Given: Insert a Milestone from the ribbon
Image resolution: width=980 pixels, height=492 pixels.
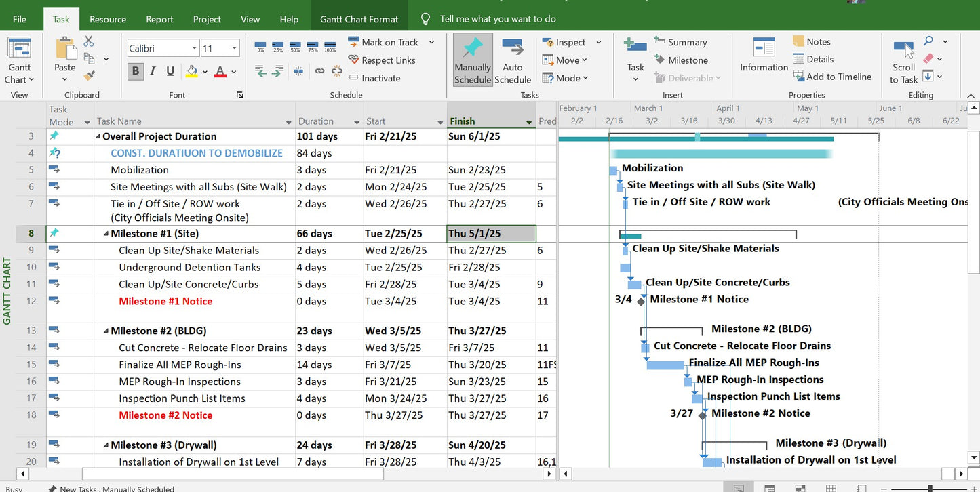Looking at the screenshot, I should 680,60.
